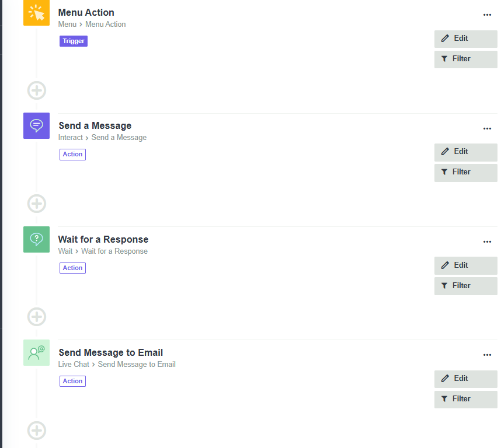The width and height of the screenshot is (501, 448).
Task: Edit the Wait for a Response action
Action: [465, 265]
